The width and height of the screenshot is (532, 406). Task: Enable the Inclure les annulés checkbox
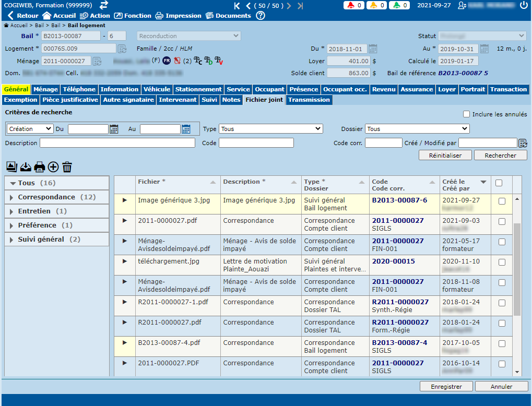coord(466,114)
